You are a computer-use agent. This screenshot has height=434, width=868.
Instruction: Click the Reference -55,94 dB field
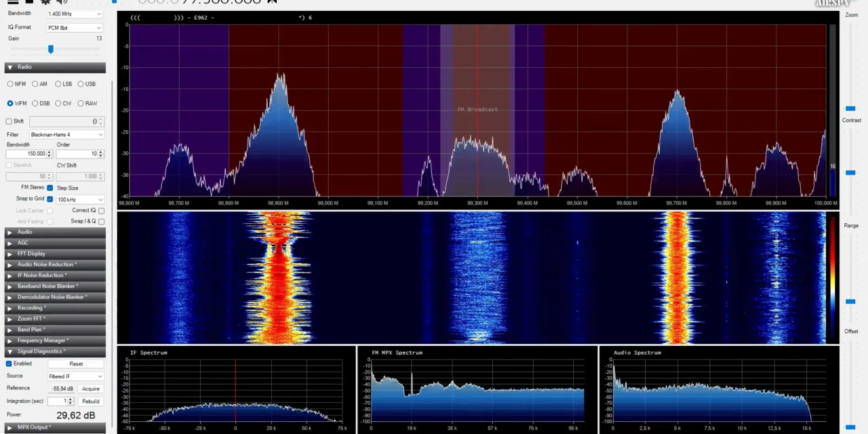click(x=62, y=389)
